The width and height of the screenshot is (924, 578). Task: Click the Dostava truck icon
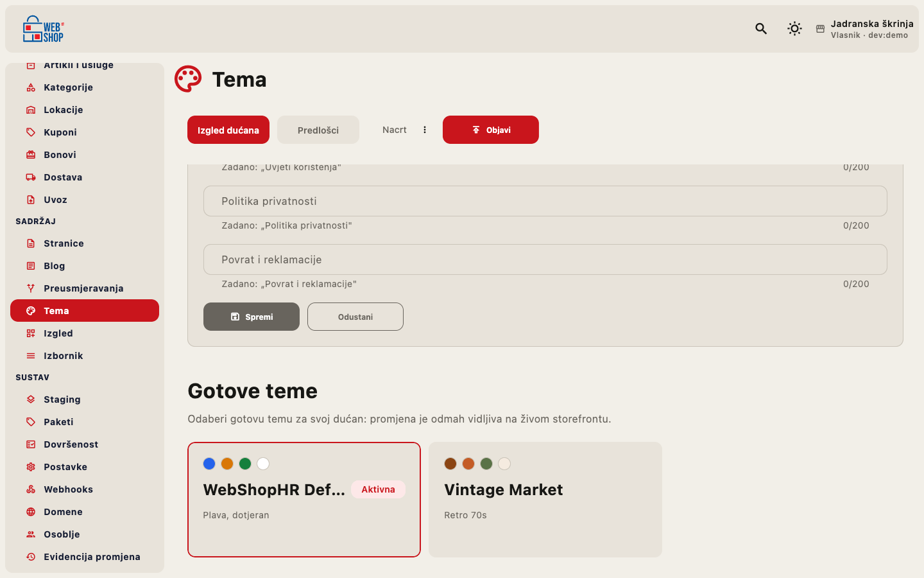31,177
